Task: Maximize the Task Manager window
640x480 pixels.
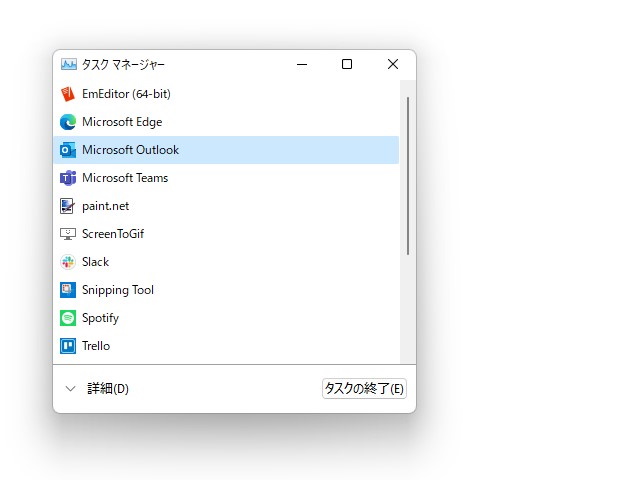Action: click(x=347, y=64)
